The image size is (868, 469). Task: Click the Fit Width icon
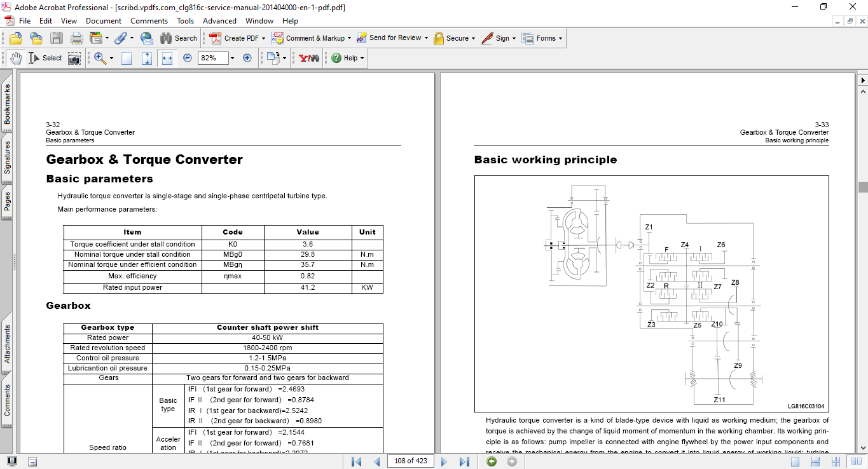point(167,58)
